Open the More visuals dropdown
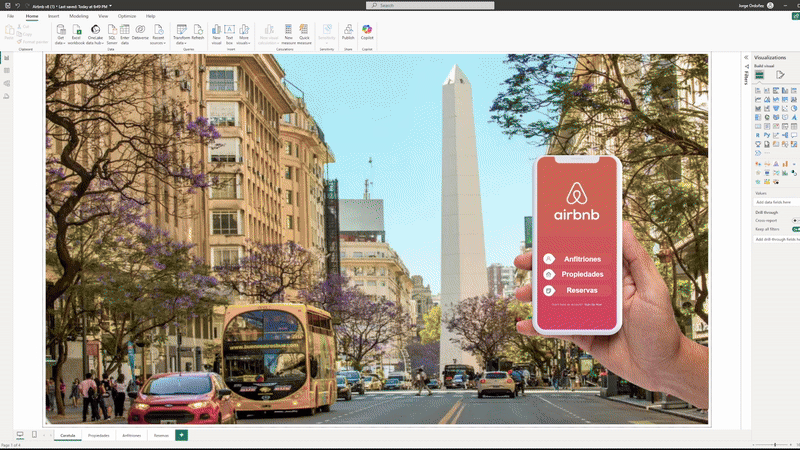This screenshot has width=800, height=450. [244, 33]
